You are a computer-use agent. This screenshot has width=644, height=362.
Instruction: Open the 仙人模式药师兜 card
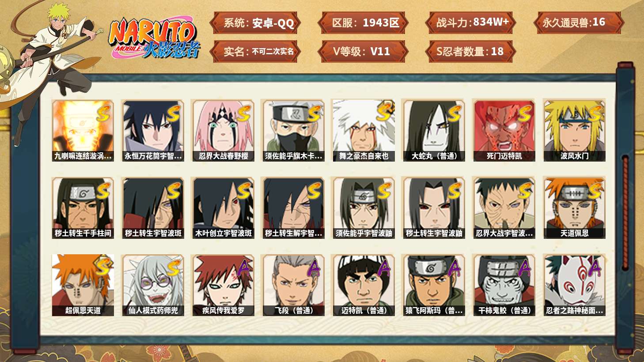click(153, 285)
